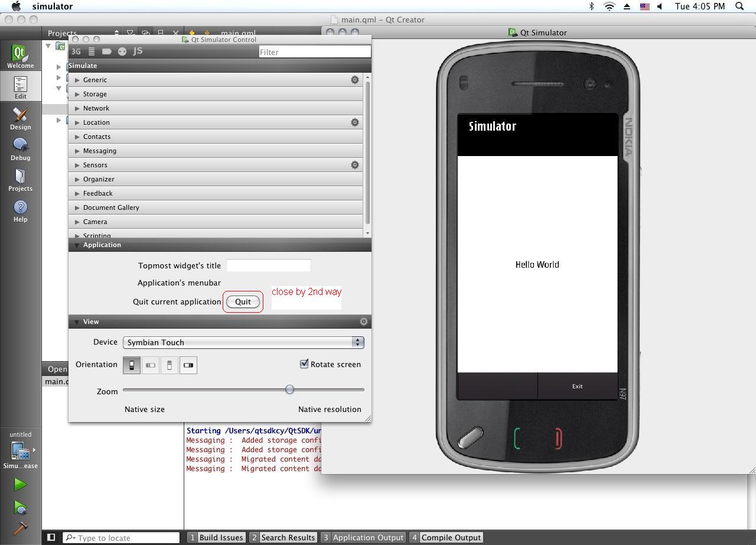Viewport: 756px width, 545px height.
Task: Open Design mode in Qt Creator
Action: 20,118
